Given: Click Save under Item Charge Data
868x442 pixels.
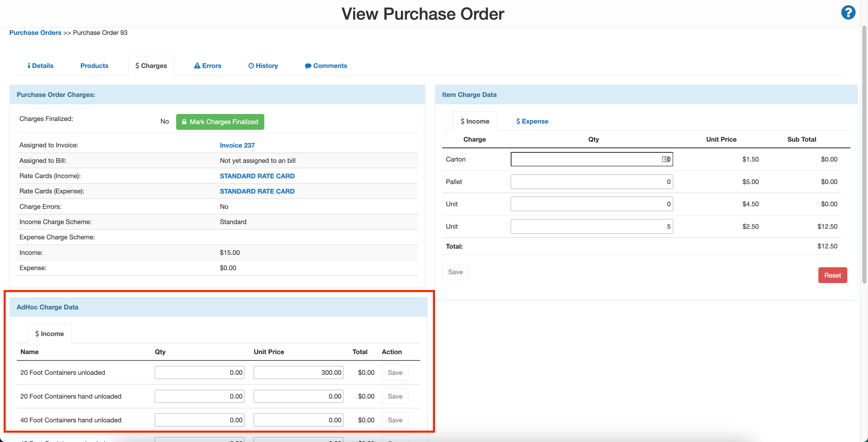Looking at the screenshot, I should click(455, 272).
